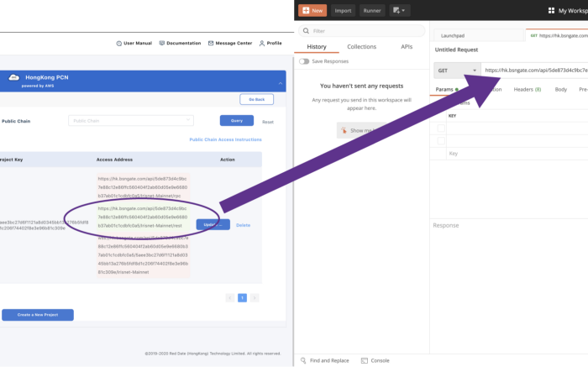588x367 pixels.
Task: Toggle the Save Responses switch
Action: point(304,61)
